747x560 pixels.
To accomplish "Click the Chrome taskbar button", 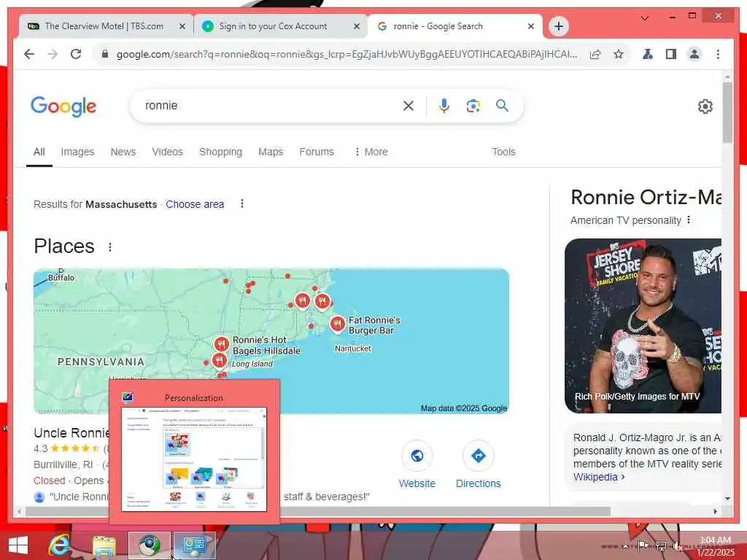I will tap(150, 545).
